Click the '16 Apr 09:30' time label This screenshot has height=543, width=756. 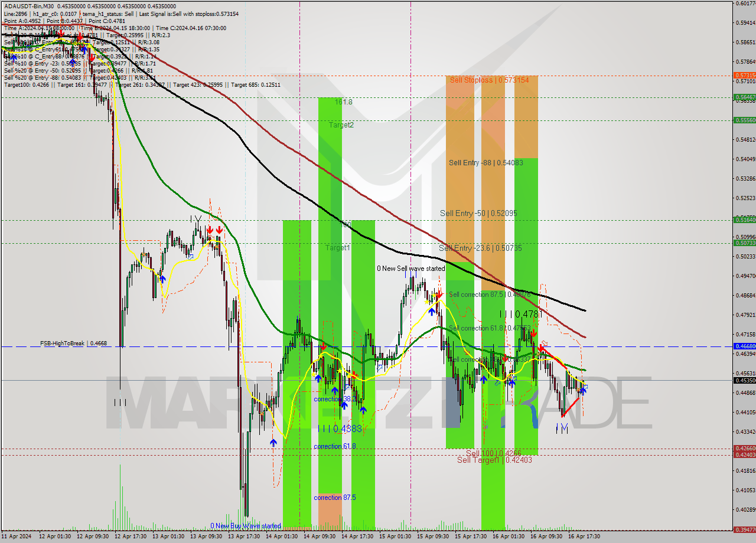(546, 537)
